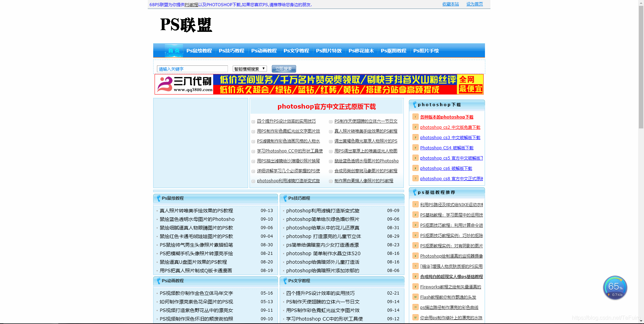Image resolution: width=644 pixels, height=324 pixels.
Task: Click the number 4 icon beside Photoshop CS4 破解版下载
Action: click(x=415, y=148)
